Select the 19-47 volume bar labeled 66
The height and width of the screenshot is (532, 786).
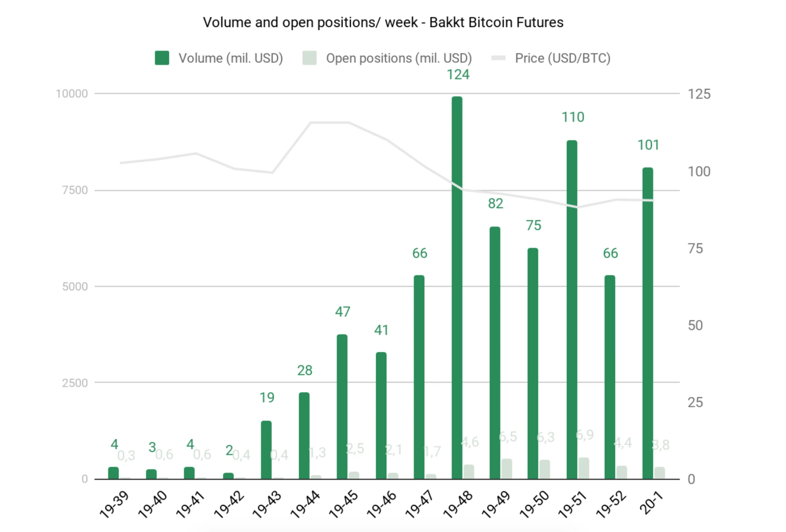click(419, 377)
